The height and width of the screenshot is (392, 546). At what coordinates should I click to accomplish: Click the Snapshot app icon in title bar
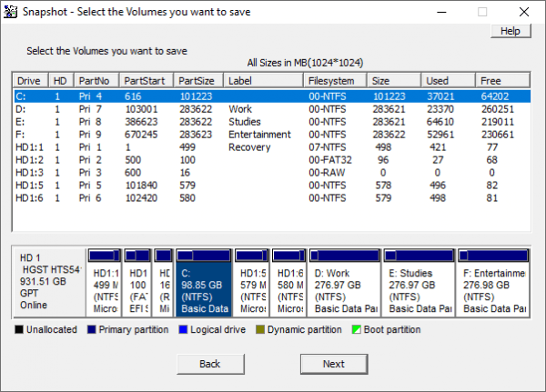(x=10, y=12)
